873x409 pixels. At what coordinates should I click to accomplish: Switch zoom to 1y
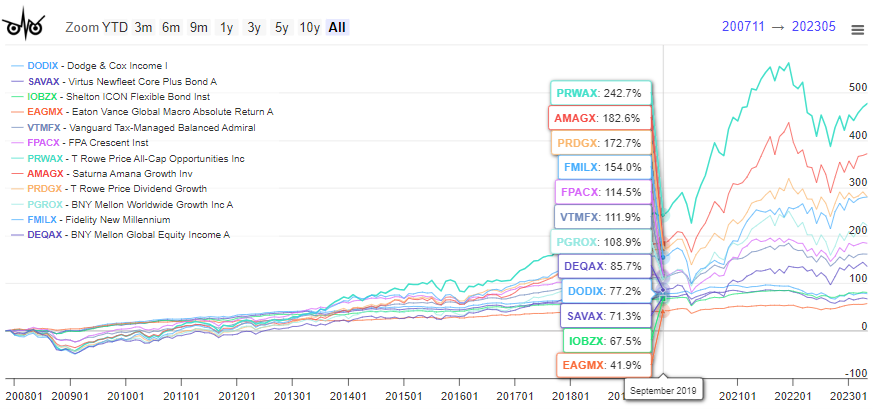227,27
